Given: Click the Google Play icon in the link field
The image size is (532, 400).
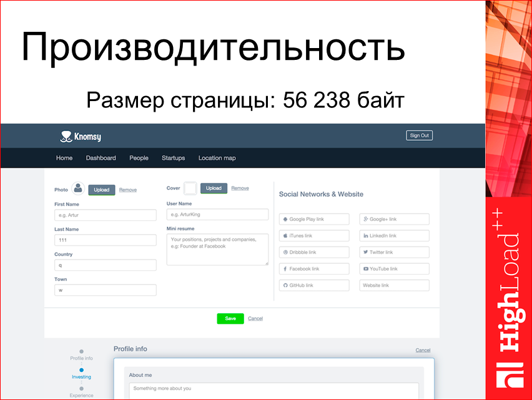Looking at the screenshot, I should [x=284, y=218].
